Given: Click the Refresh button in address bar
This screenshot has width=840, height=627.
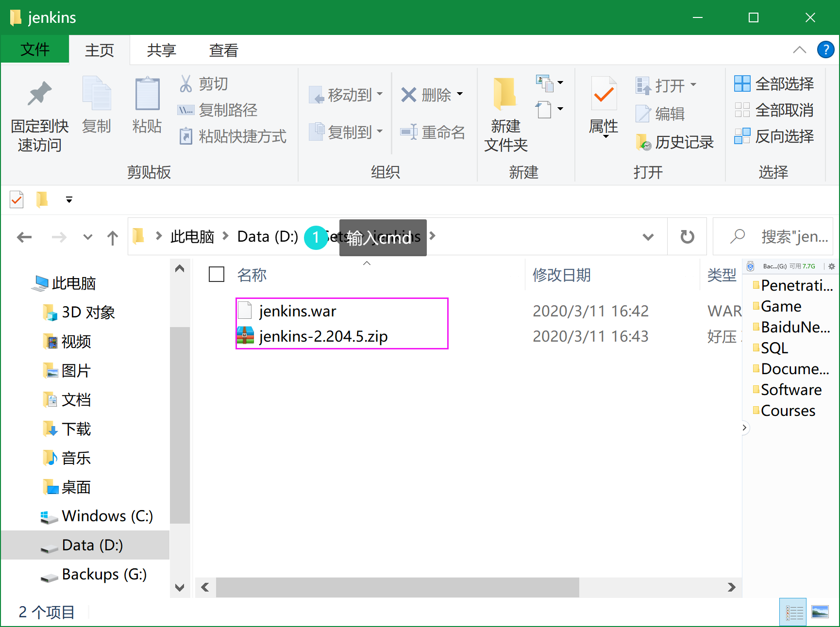Looking at the screenshot, I should (687, 237).
